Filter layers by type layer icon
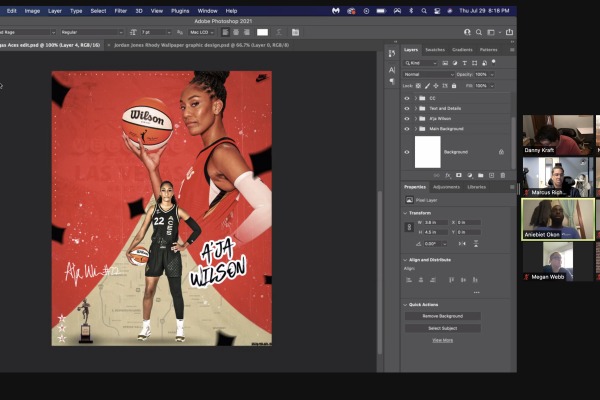Screen dimensions: 600x400 tap(465, 63)
